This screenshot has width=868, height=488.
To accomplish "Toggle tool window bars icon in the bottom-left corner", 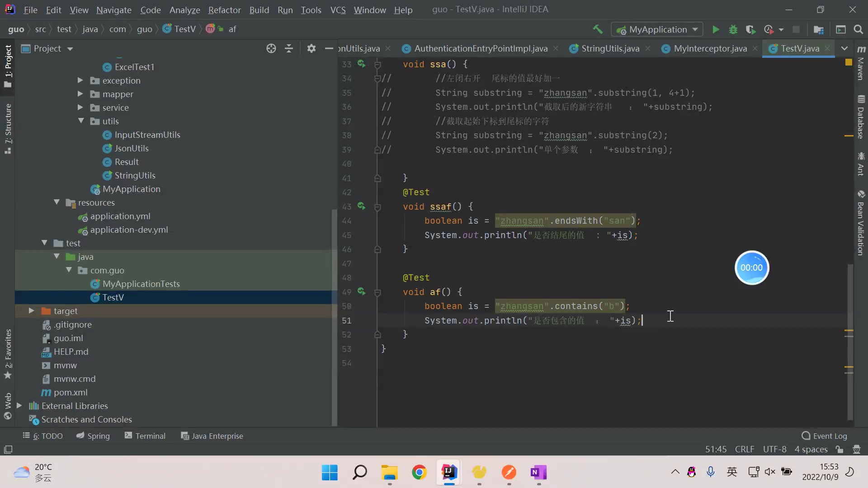I will click(8, 449).
